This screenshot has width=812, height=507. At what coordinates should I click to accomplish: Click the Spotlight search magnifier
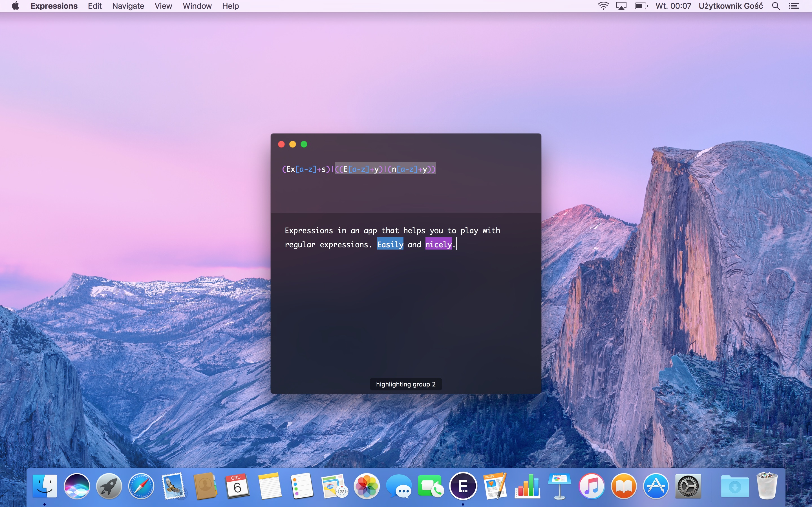point(776,6)
